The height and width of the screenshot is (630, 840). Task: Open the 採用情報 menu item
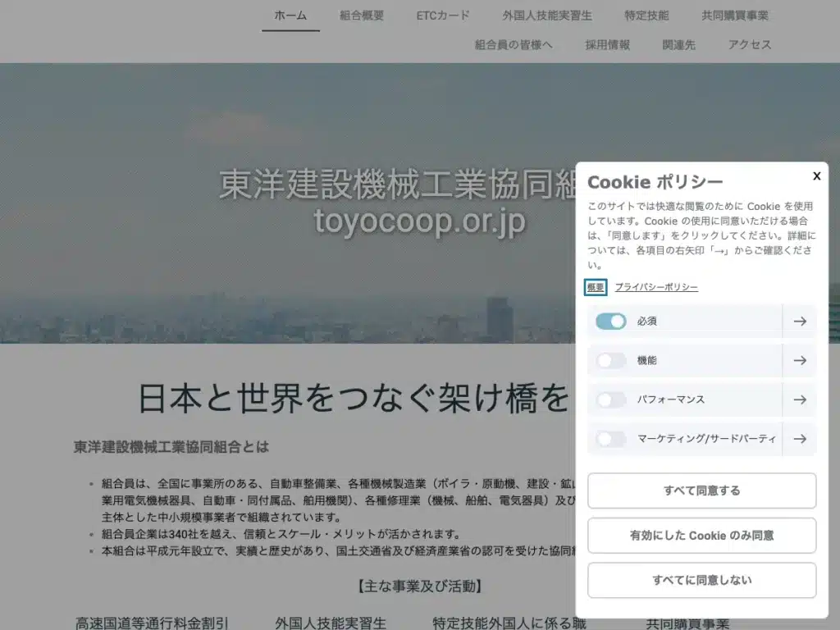607,45
